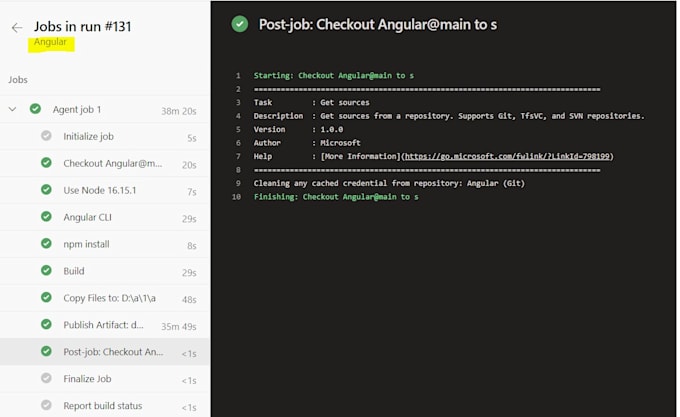Click log line Starting: Checkout Angular@main to s
The image size is (680, 417).
[x=333, y=75]
